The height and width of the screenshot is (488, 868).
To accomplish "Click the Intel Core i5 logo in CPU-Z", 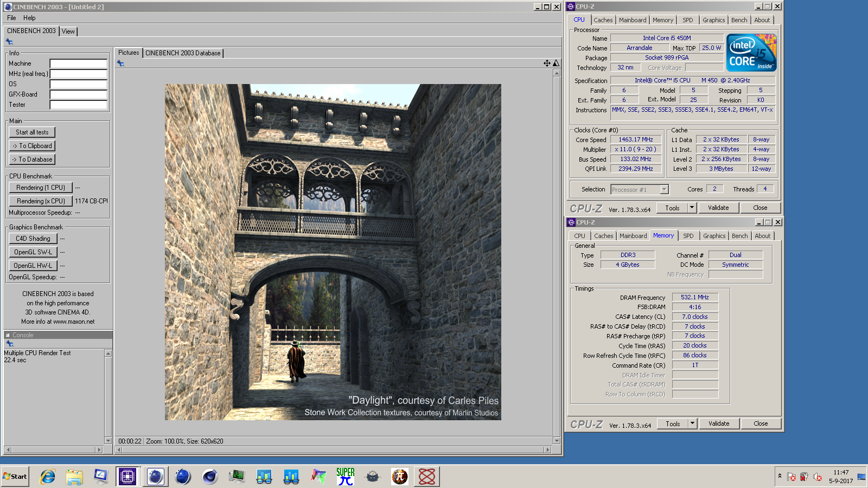I will point(751,53).
